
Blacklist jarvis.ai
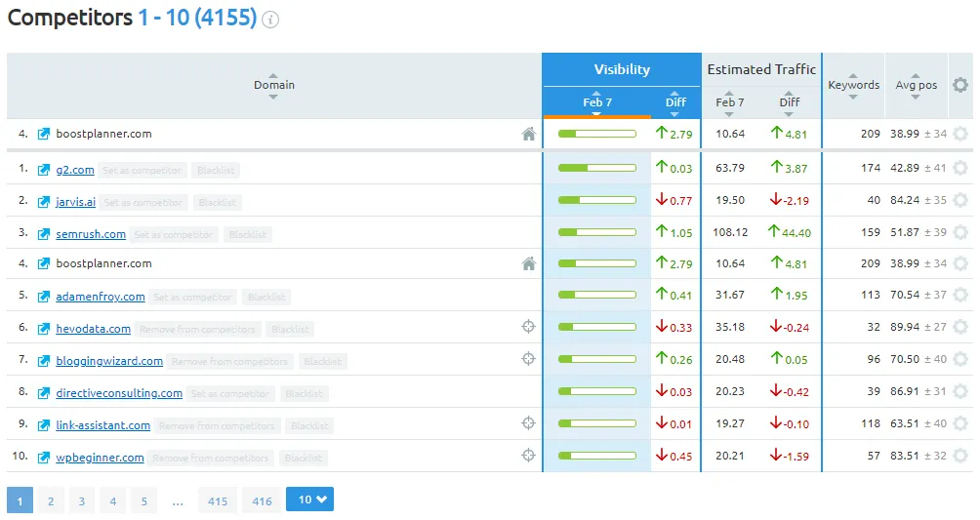pyautogui.click(x=218, y=203)
